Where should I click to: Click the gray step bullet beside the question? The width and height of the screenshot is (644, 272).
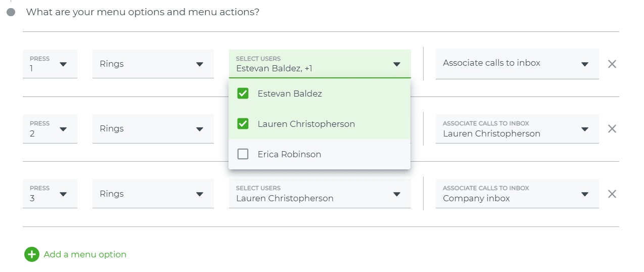coord(11,12)
